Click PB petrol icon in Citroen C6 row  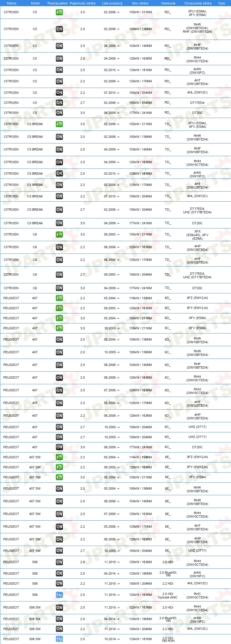pyautogui.click(x=59, y=235)
